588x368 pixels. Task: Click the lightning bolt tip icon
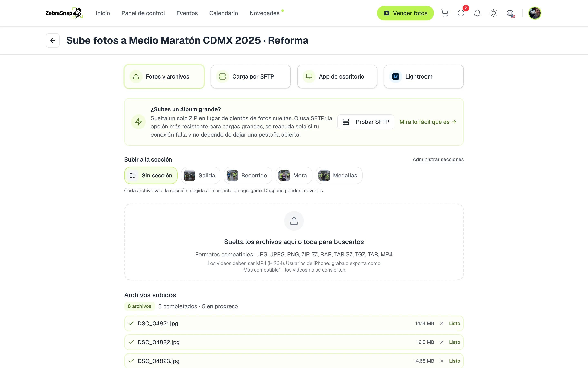138,122
